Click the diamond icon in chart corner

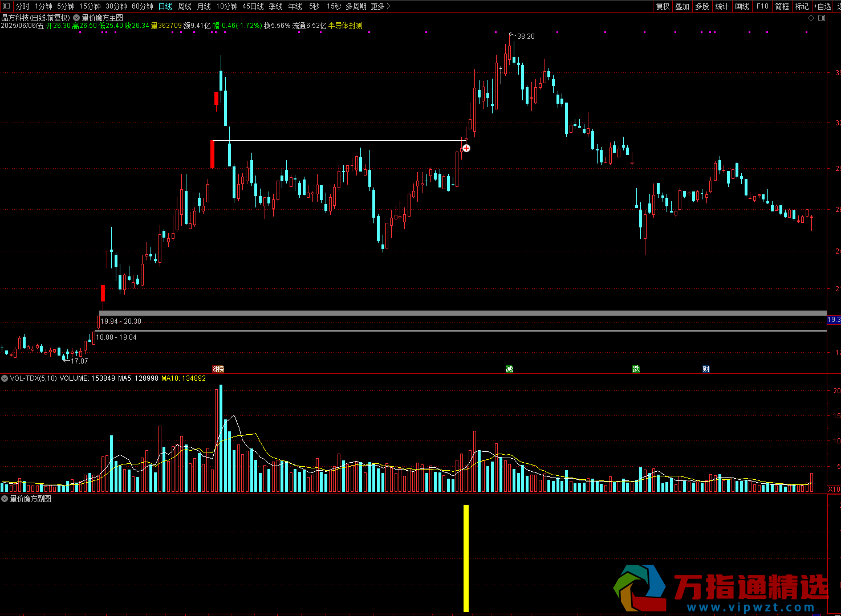(x=811, y=18)
